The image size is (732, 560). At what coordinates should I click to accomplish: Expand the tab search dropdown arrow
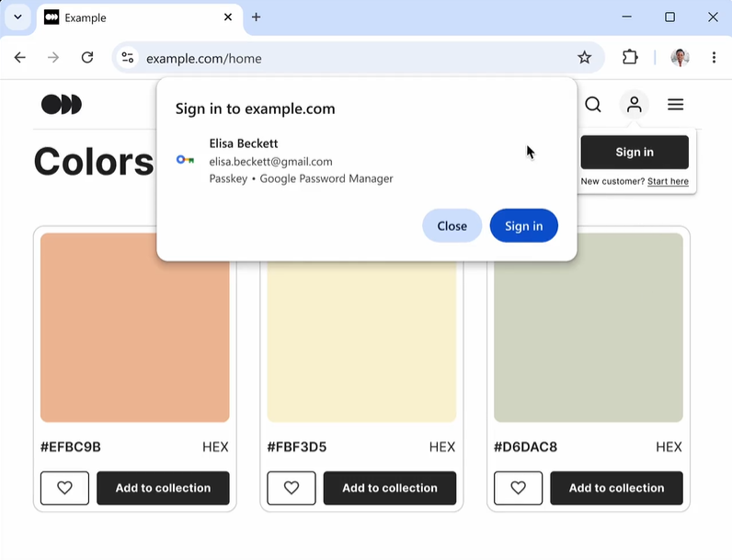pos(17,17)
